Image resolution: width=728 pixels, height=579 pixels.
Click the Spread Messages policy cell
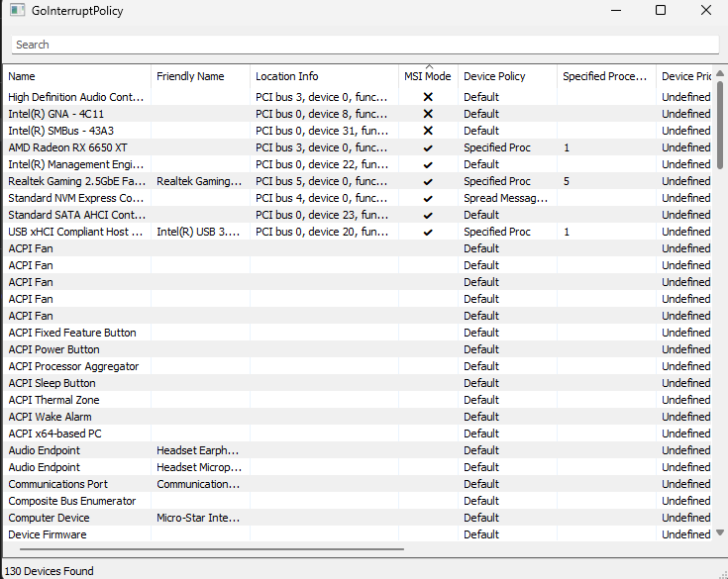pos(507,198)
